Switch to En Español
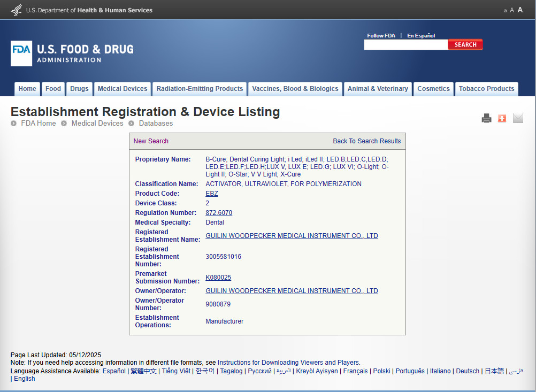This screenshot has width=536, height=392. [x=421, y=35]
